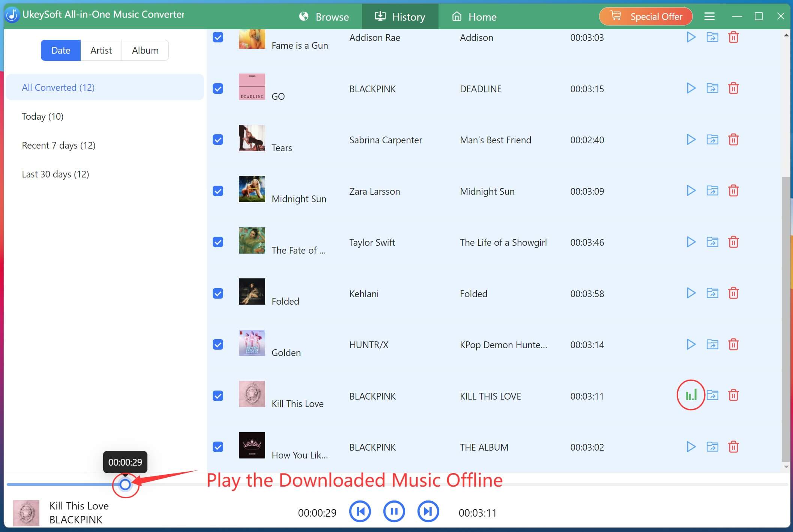Viewport: 793px width, 532px height.
Task: Play the Tears track
Action: (691, 140)
